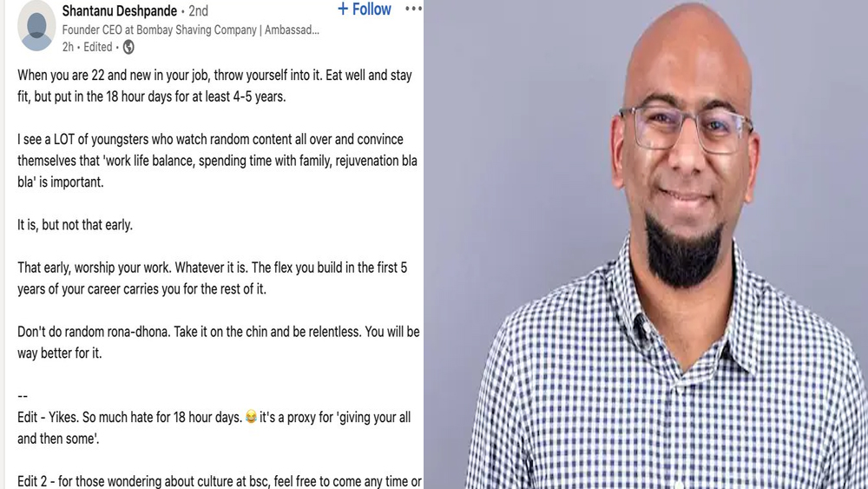Follow Shantanu Deshpande
Image resolution: width=868 pixels, height=489 pixels.
pyautogui.click(x=365, y=9)
